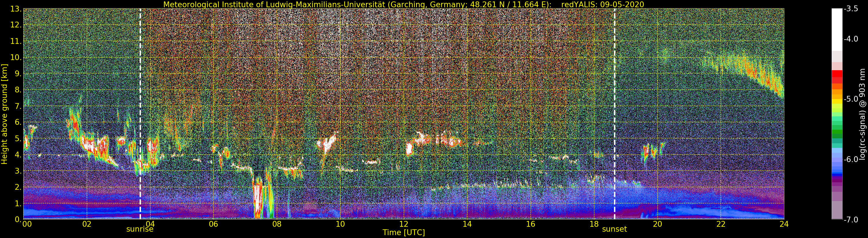
Task: Click the '-4.0' colorbar value
Action: coord(851,39)
